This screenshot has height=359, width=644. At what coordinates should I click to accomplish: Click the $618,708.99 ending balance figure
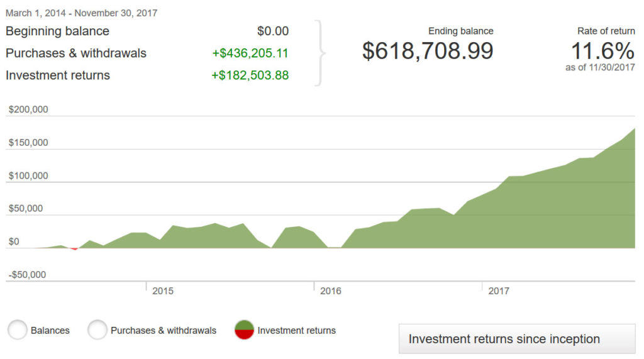428,52
